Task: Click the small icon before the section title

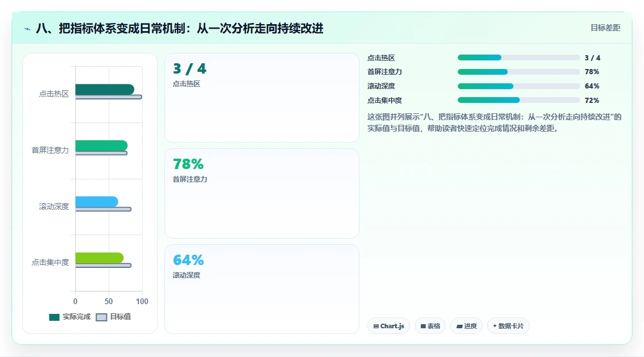Action: pos(28,29)
